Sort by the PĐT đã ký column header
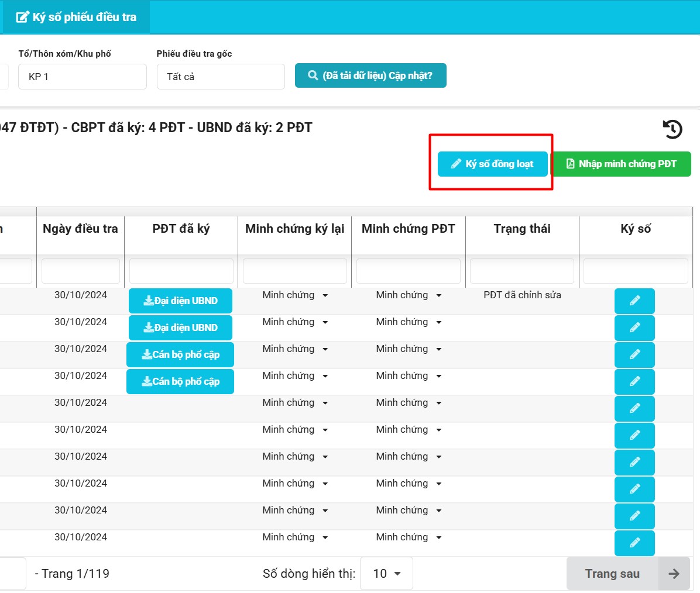This screenshot has width=700, height=593. pos(181,229)
